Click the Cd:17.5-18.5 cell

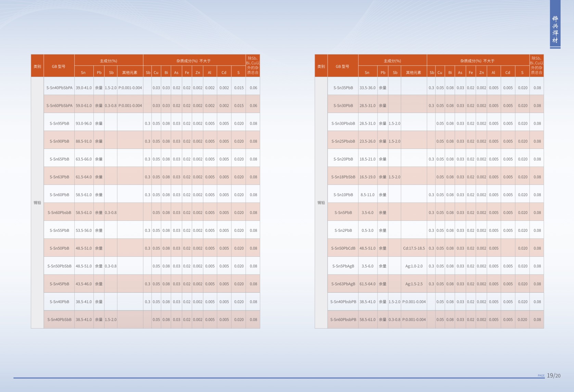[414, 248]
